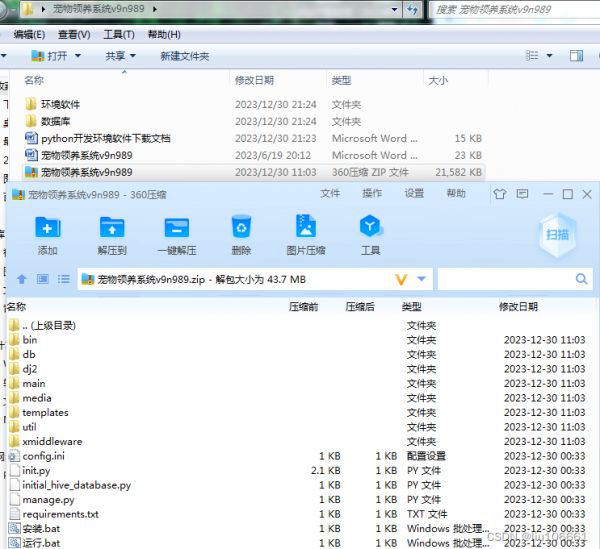Screen dimensions: 600x549
Task: Open the 查看(V) menu in Explorer
Action: 74,34
